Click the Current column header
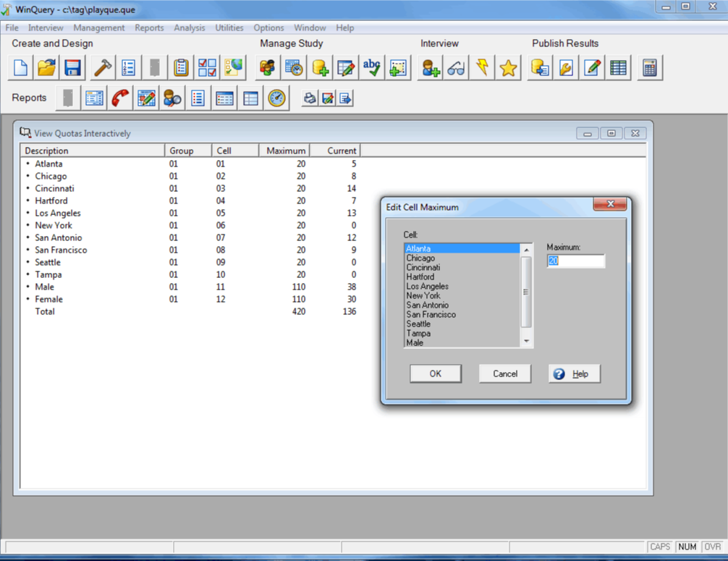 (335, 151)
